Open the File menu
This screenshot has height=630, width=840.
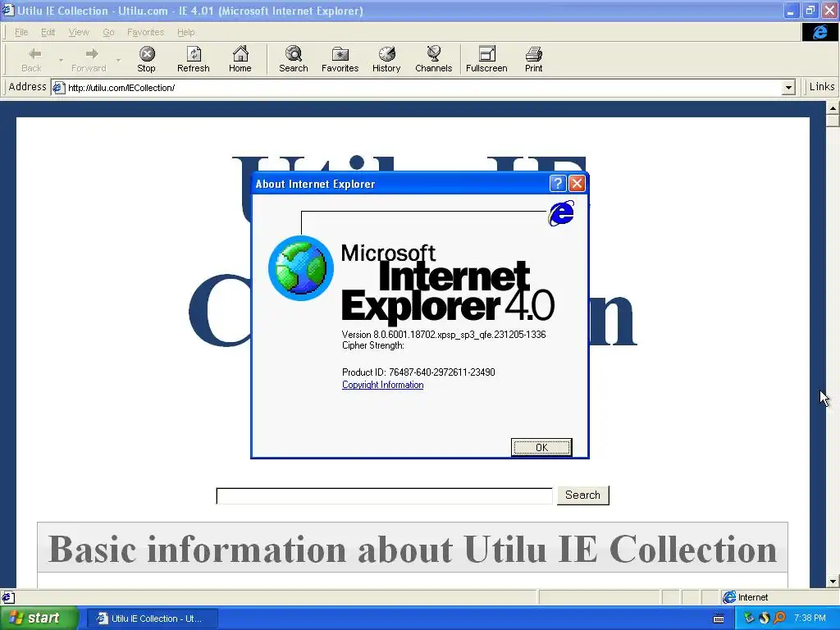[21, 32]
